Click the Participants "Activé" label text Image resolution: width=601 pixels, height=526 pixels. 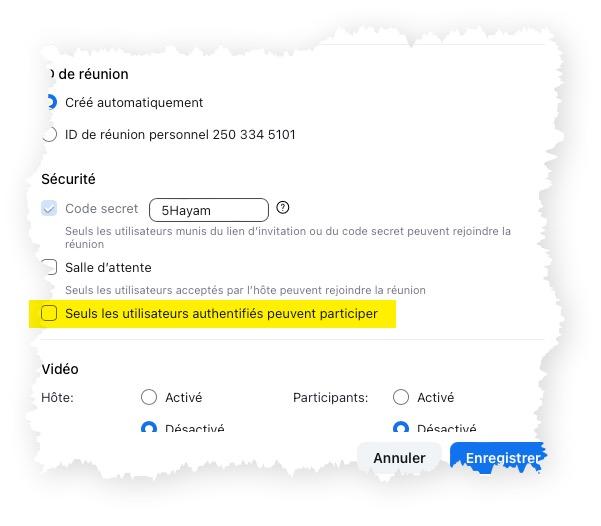(436, 397)
